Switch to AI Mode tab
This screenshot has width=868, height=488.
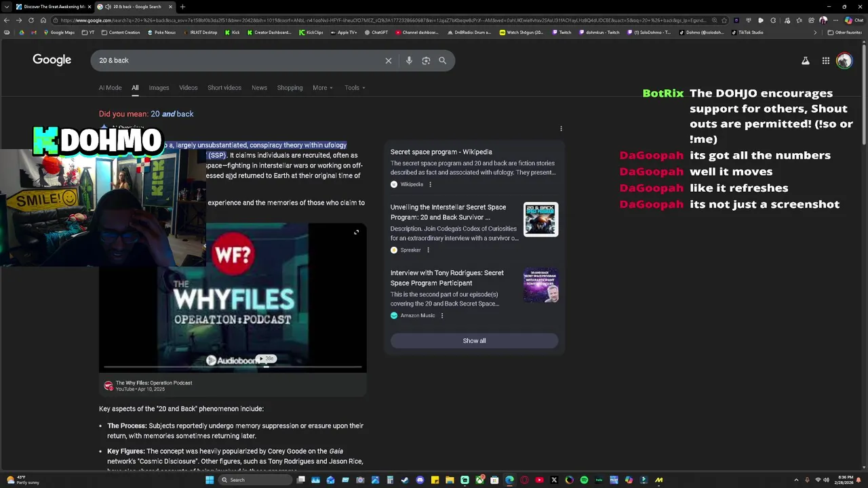point(110,87)
